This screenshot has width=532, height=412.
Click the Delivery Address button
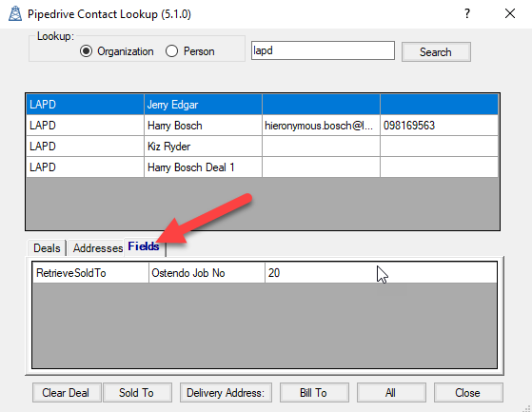[x=226, y=393]
